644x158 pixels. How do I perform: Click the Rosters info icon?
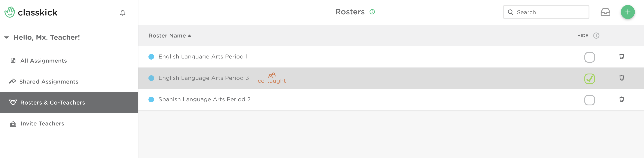tap(372, 12)
